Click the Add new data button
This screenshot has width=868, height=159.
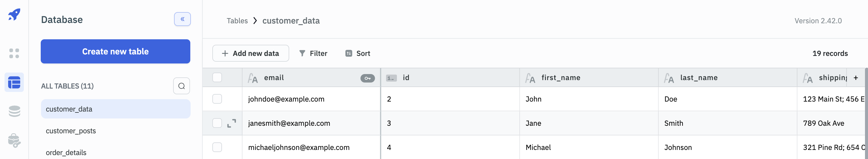[x=250, y=53]
